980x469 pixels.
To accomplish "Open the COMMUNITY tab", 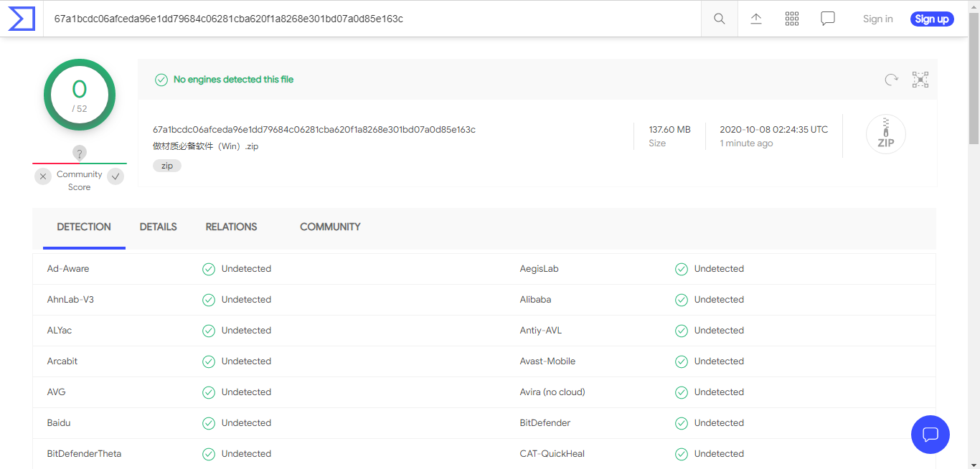I will pos(330,227).
